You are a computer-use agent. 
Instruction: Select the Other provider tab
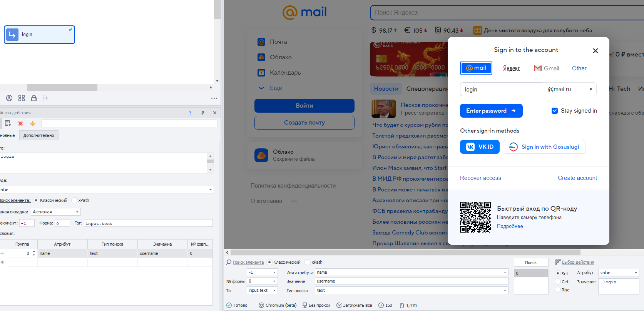[579, 68]
